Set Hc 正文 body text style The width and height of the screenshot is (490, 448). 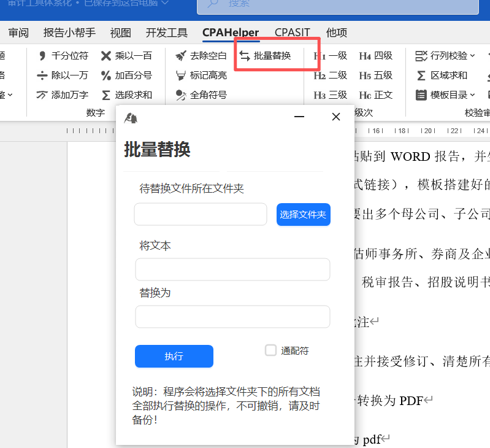click(x=375, y=95)
